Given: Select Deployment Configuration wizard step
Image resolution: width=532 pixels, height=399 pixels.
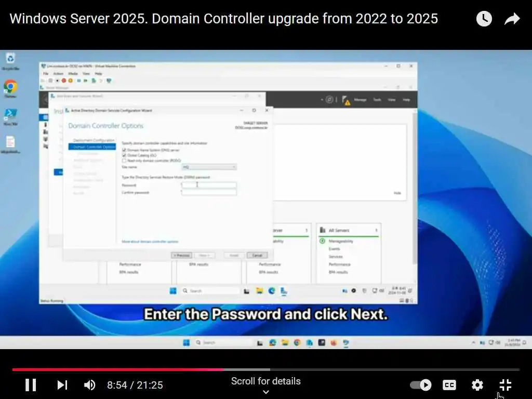Looking at the screenshot, I should [94, 140].
